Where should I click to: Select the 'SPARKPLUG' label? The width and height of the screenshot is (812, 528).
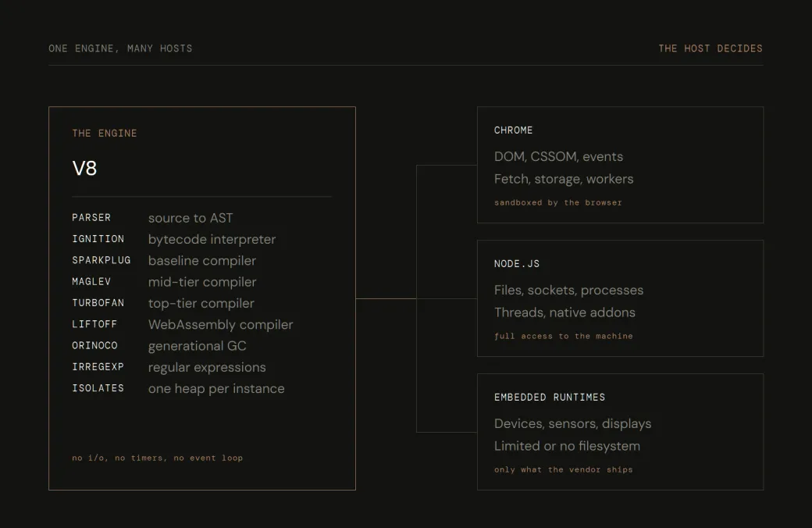coord(101,260)
